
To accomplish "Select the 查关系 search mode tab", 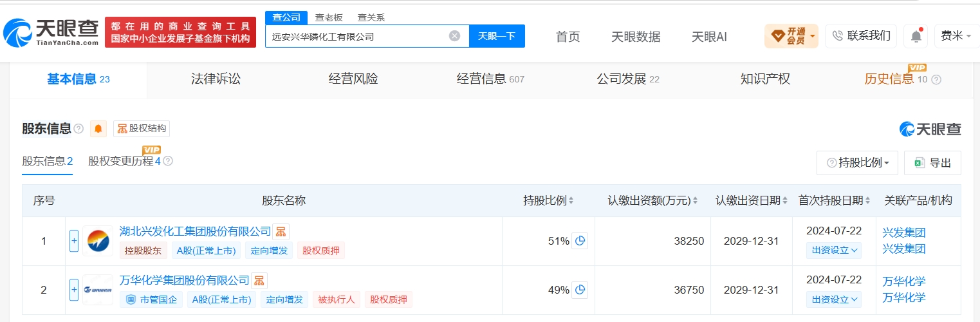I will (371, 17).
